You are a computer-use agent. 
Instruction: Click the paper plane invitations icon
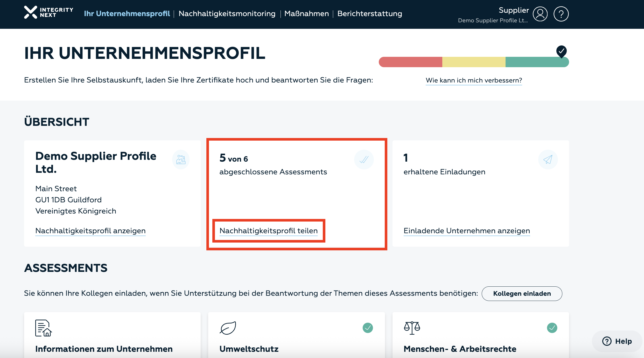[x=548, y=159]
